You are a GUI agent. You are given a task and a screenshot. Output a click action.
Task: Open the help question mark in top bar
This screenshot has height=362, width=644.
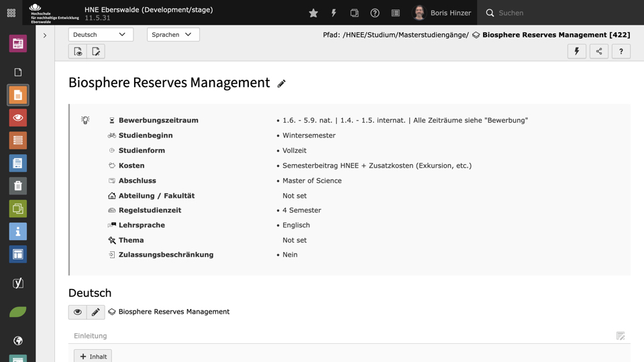tap(375, 13)
